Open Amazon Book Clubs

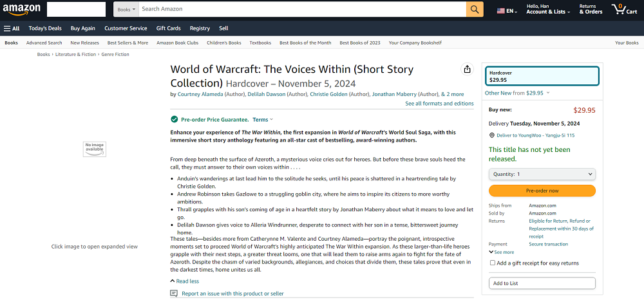[x=178, y=42]
